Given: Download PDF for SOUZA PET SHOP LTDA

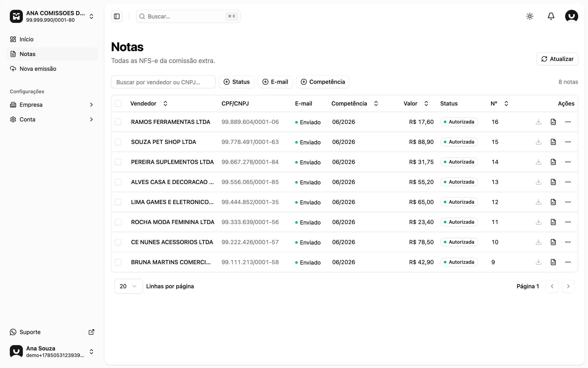Looking at the screenshot, I should tap(538, 142).
